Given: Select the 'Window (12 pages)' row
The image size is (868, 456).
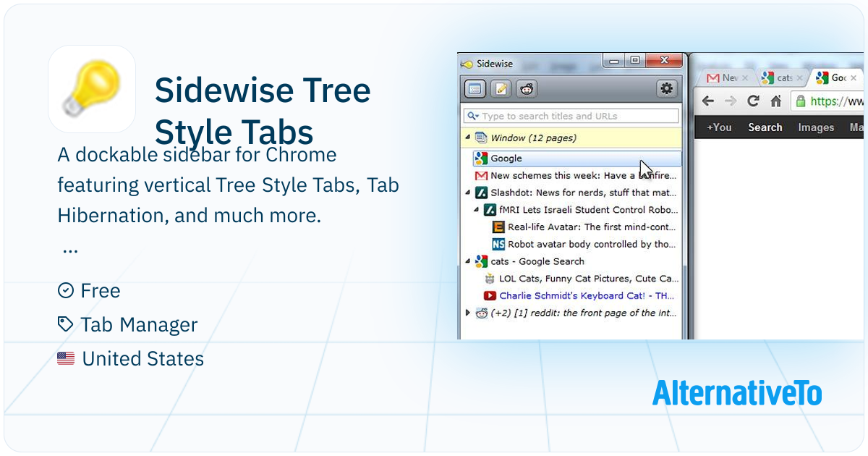Looking at the screenshot, I should coord(571,138).
